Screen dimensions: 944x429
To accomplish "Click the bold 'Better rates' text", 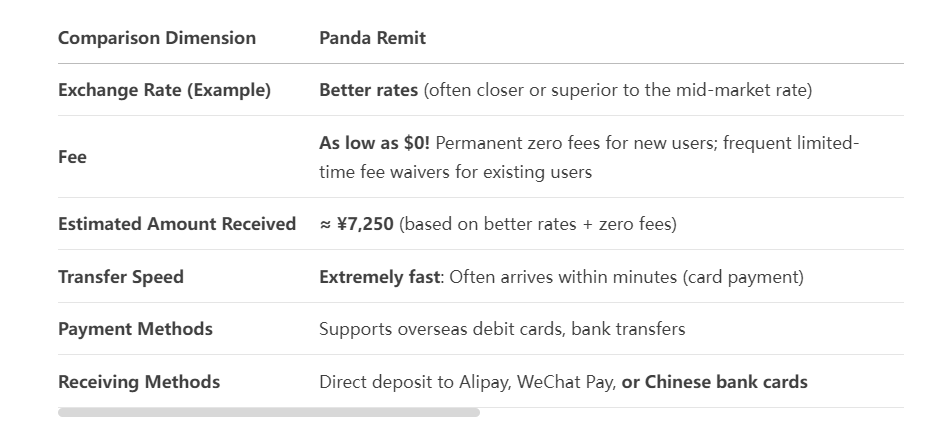I will (368, 90).
